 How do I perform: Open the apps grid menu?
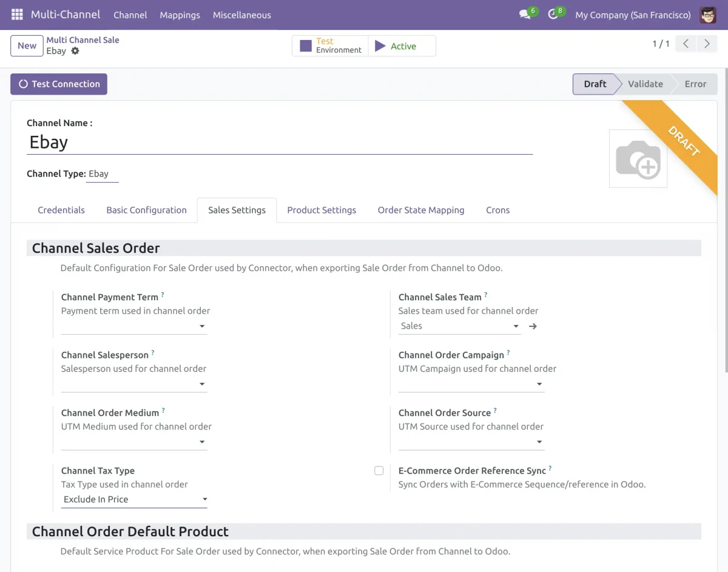click(x=16, y=15)
